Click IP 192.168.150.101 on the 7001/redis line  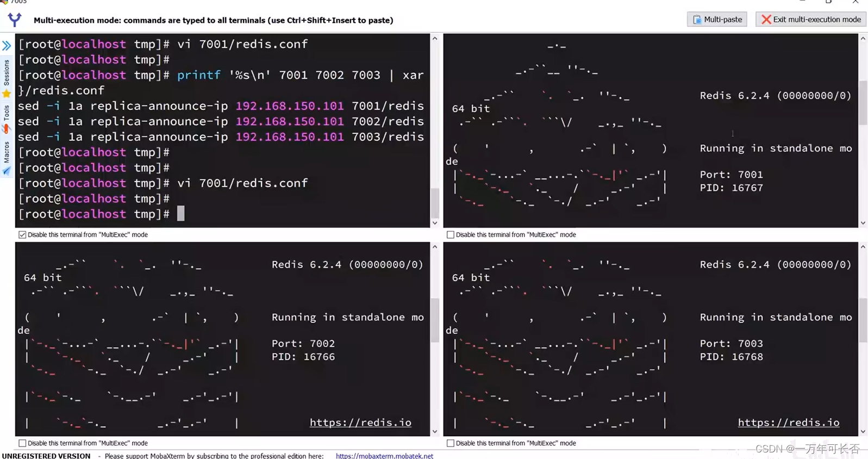[x=290, y=106]
